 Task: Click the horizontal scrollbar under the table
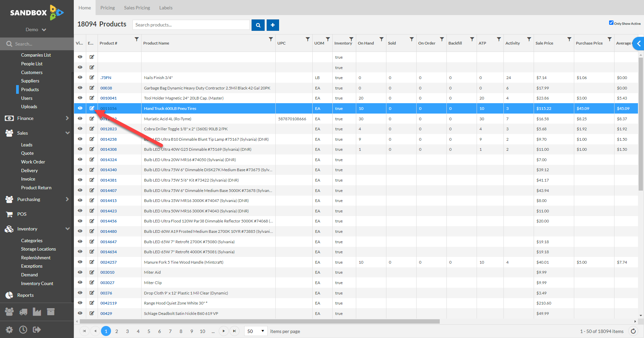point(259,322)
